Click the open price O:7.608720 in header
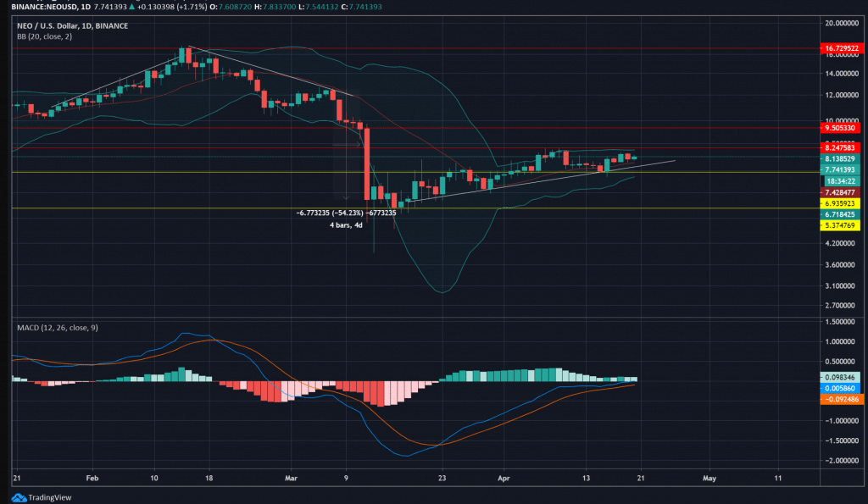The image size is (868, 504). [229, 7]
